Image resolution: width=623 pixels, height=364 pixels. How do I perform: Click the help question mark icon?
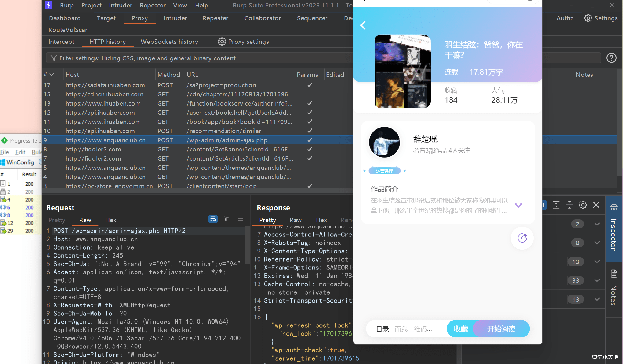coord(611,58)
